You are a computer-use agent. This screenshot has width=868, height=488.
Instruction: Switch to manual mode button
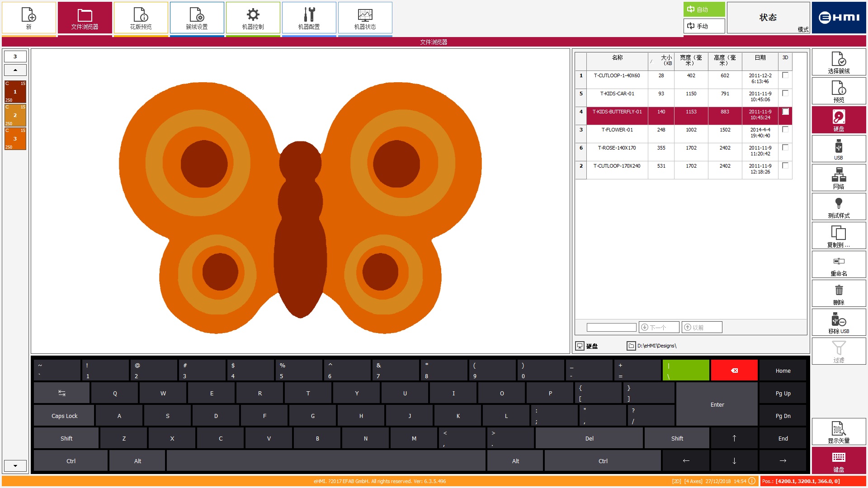(703, 26)
